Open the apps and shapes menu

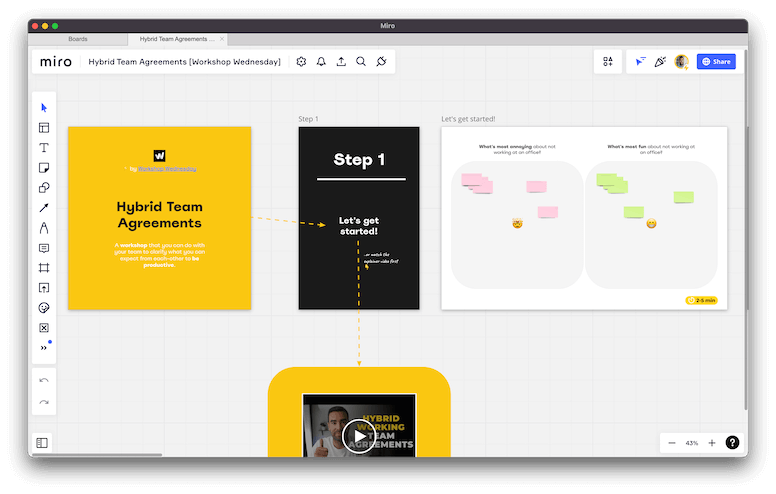608,62
